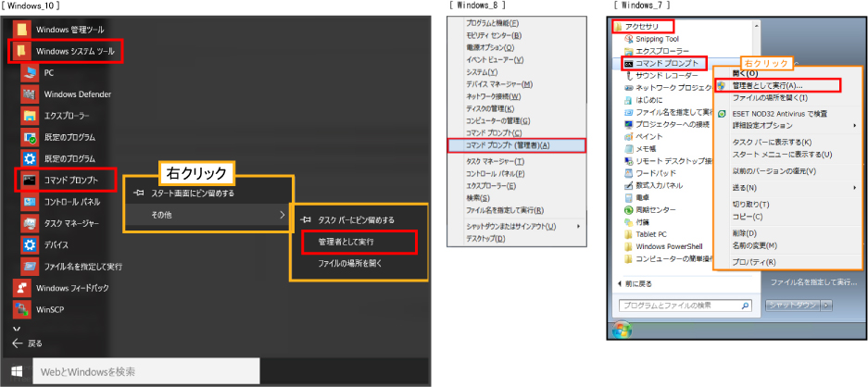This screenshot has height=387, width=868.
Task: Open ペイント from the Windows 7 accessories
Action: tap(648, 136)
